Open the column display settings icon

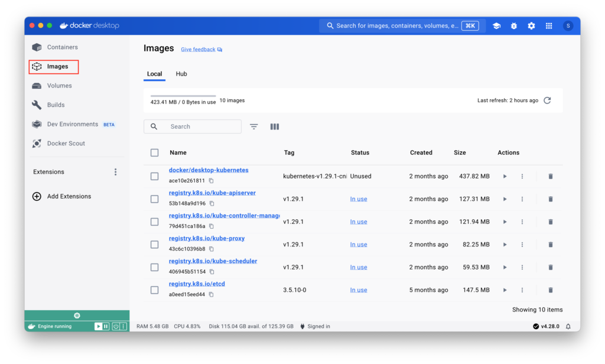(274, 126)
